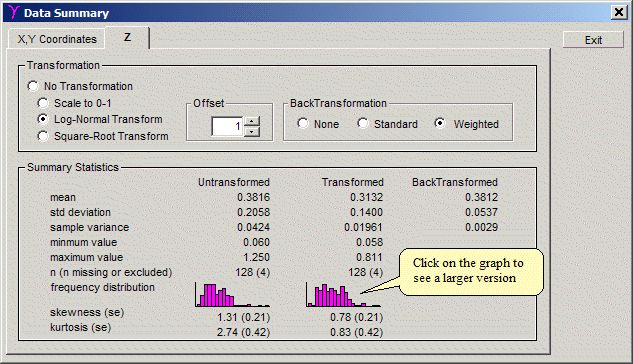Click the BackTransformed column header

pyautogui.click(x=455, y=182)
